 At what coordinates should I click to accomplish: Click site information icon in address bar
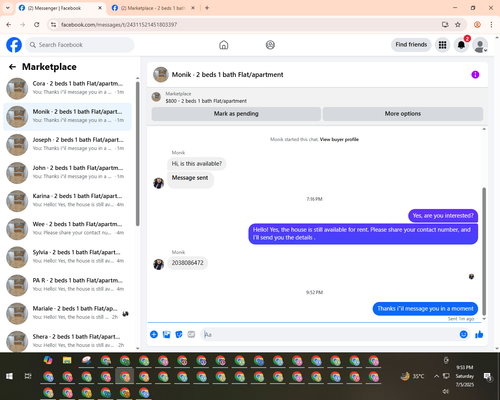click(x=53, y=24)
